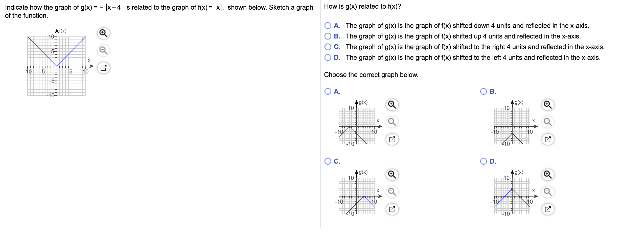This screenshot has height=234, width=644.
Task: Select choice B about shifting up 4 units
Action: pos(327,36)
